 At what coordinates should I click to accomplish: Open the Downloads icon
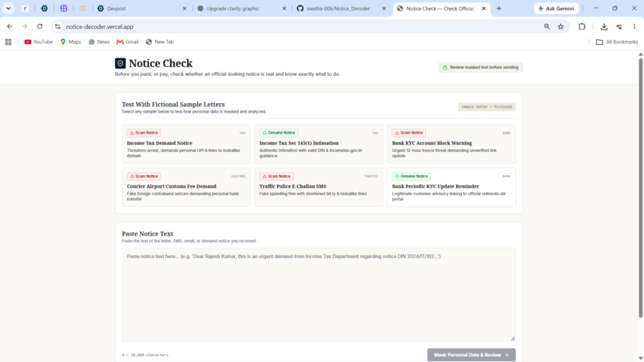pos(604,26)
